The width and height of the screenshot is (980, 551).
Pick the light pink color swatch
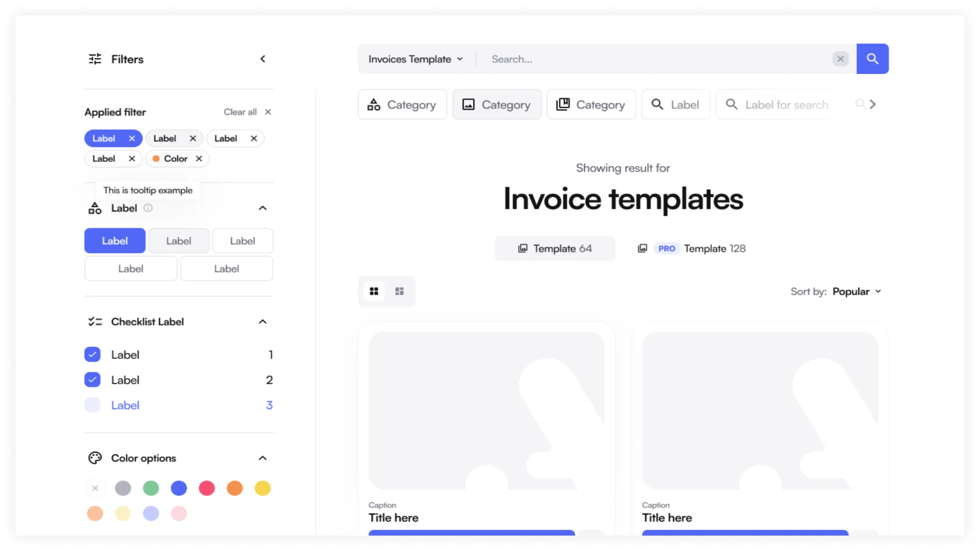click(179, 513)
